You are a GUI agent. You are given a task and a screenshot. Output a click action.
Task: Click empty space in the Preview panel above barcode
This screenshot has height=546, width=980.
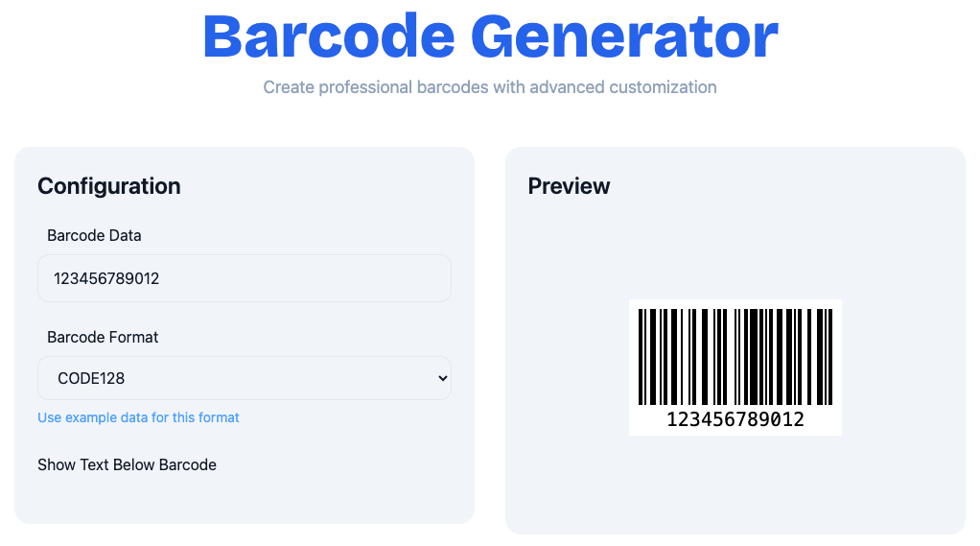[x=735, y=249]
